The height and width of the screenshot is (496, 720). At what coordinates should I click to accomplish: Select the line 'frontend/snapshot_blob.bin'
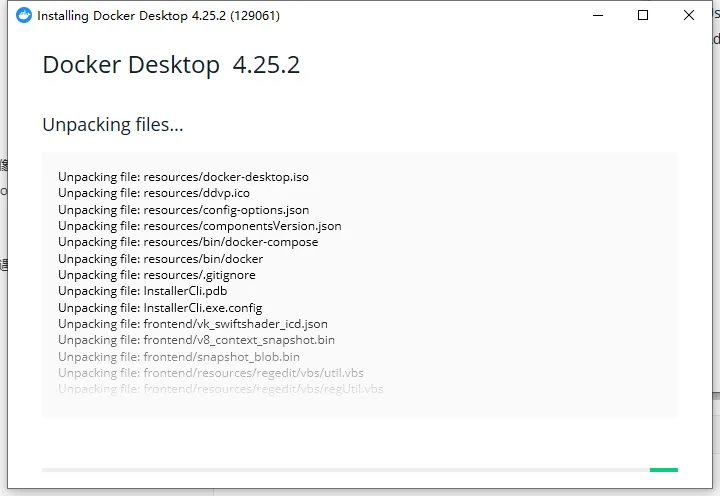coord(179,357)
